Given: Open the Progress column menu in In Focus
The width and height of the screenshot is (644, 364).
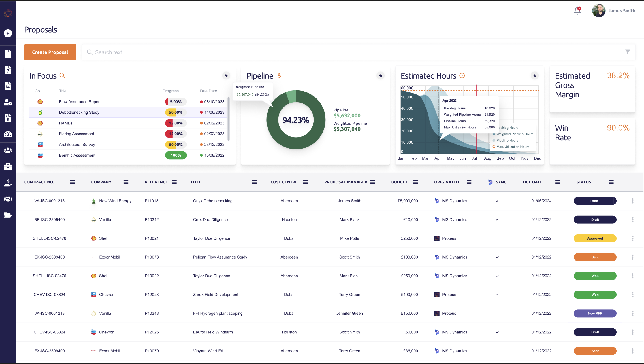Looking at the screenshot, I should 187,91.
